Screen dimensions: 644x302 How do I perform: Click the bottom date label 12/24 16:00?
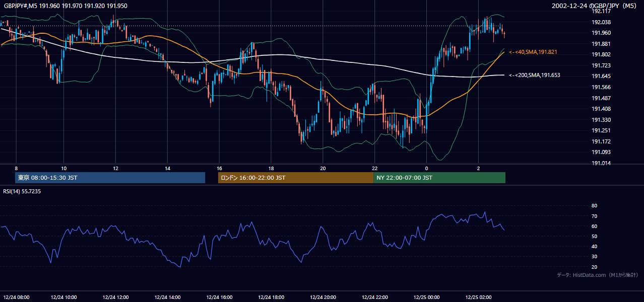[x=219, y=297]
